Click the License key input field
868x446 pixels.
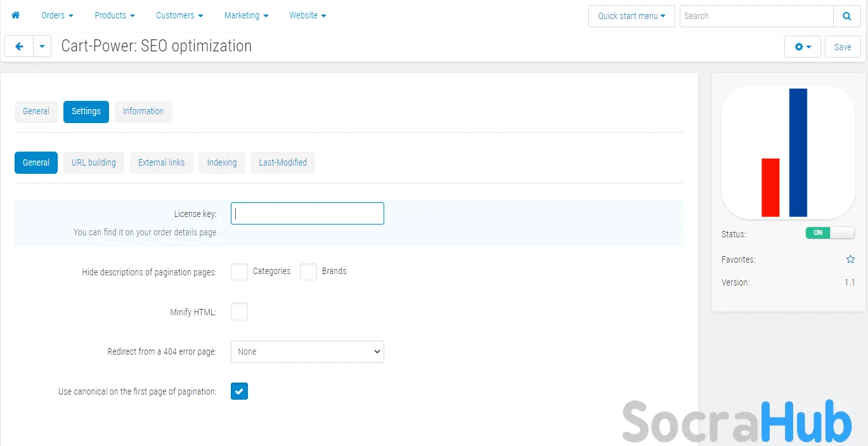tap(307, 214)
